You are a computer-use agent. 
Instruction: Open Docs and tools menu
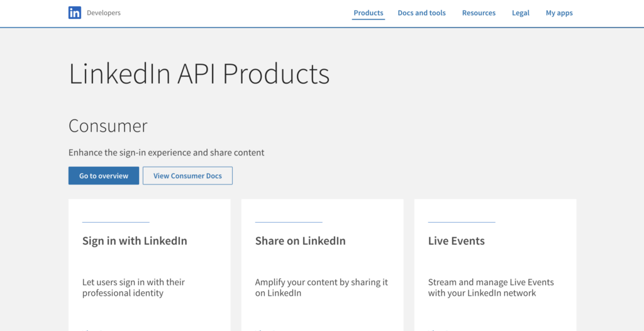pos(421,13)
